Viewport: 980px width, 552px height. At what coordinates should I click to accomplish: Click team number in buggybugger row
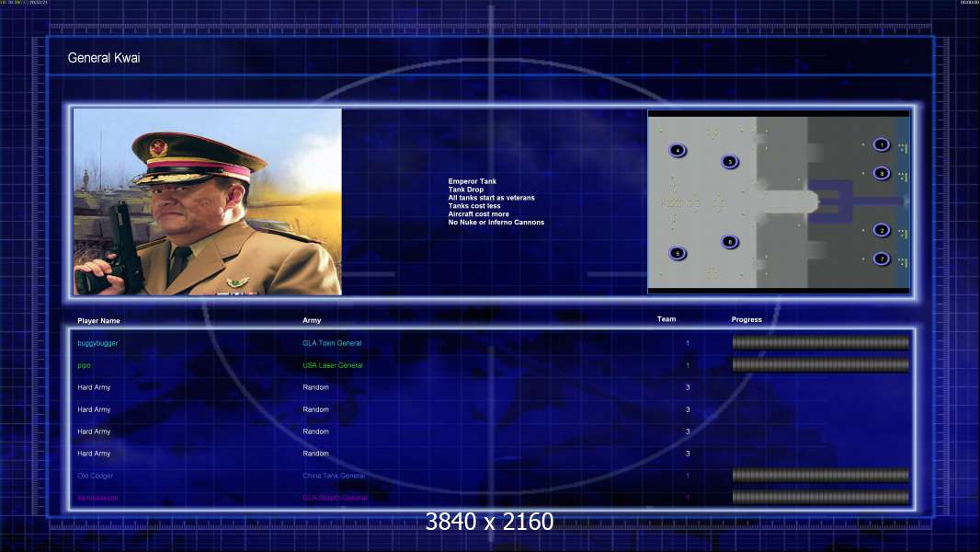688,343
